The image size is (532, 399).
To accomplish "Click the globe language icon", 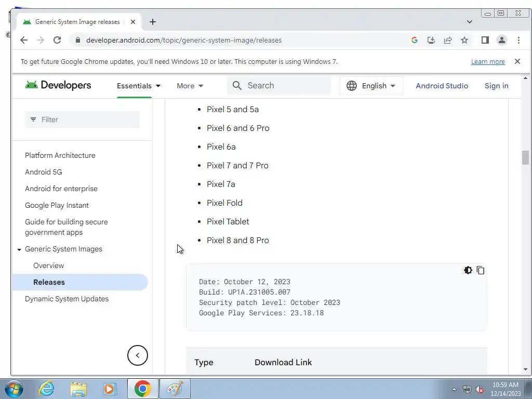I will (x=352, y=86).
